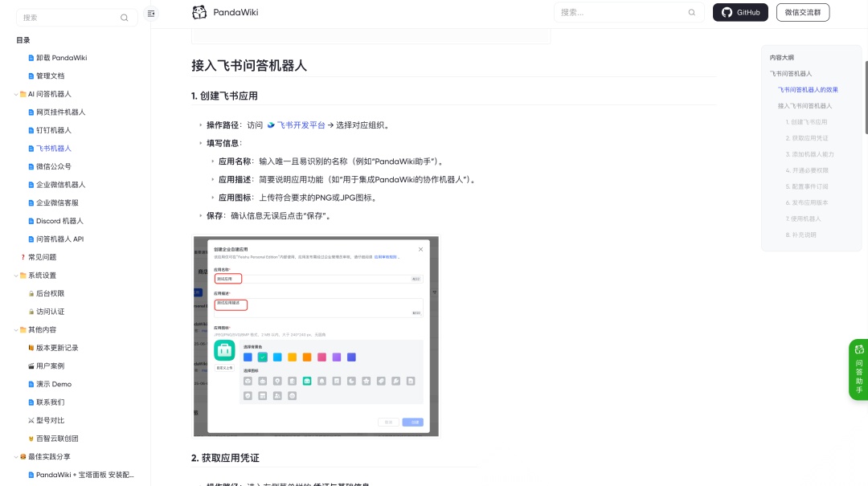Collapse the AI 问答机器人 tree chevron

pyautogui.click(x=16, y=94)
